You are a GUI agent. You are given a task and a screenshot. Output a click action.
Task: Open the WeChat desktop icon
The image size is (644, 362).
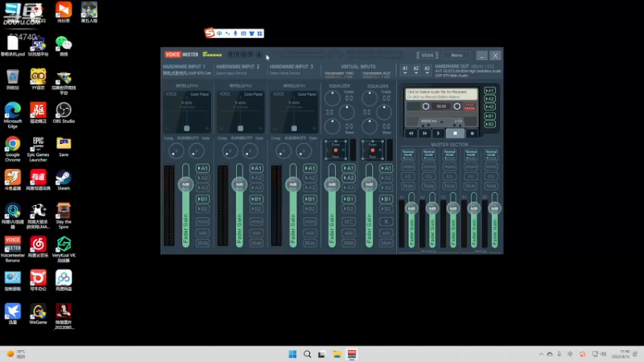[x=64, y=46]
